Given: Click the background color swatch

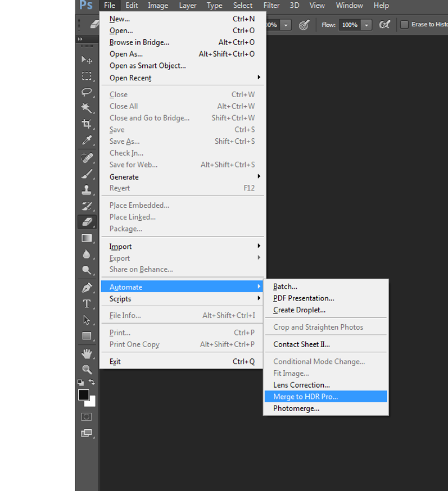Looking at the screenshot, I should (x=92, y=403).
